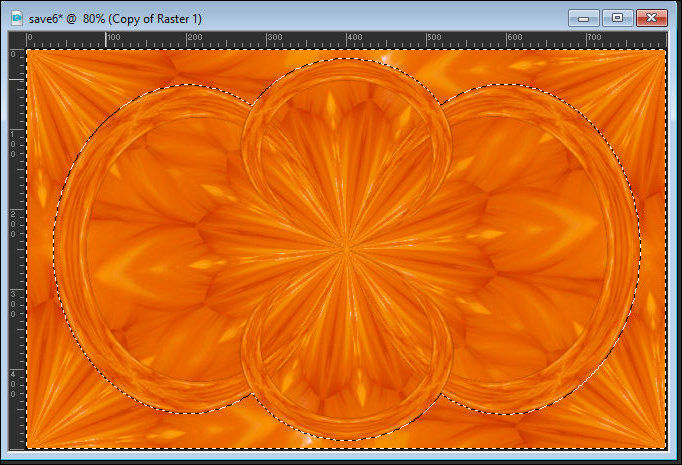Click inside the large left circle
The width and height of the screenshot is (682, 465).
click(150, 250)
